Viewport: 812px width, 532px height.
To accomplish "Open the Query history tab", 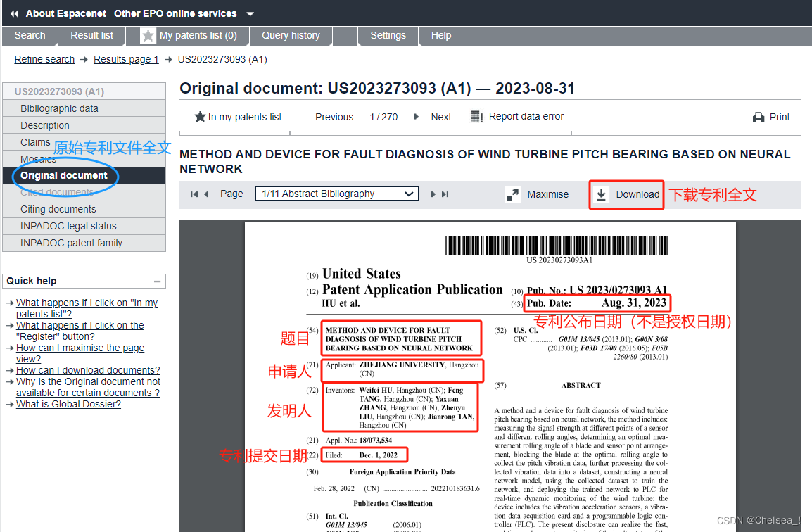I will pos(291,36).
